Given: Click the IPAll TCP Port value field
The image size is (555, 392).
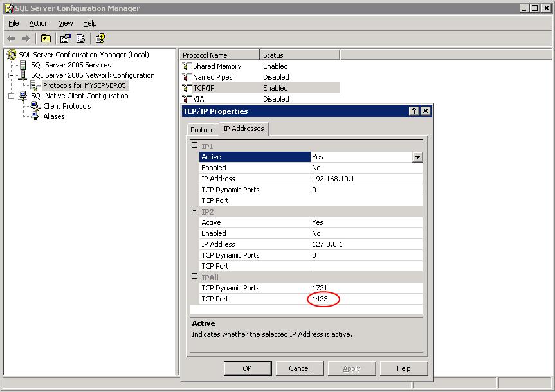Looking at the screenshot, I should coord(365,299).
